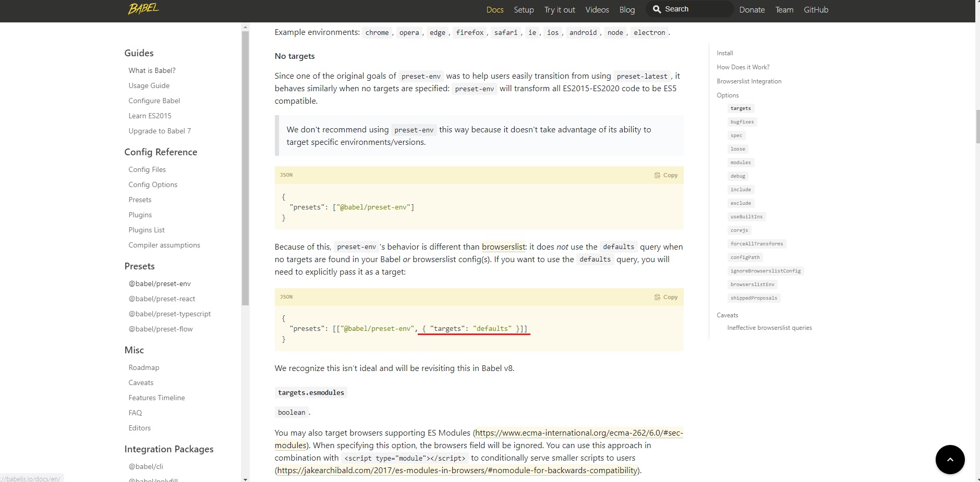Select @babel/preset-react in sidebar
Image resolution: width=980 pixels, height=482 pixels.
pos(162,299)
